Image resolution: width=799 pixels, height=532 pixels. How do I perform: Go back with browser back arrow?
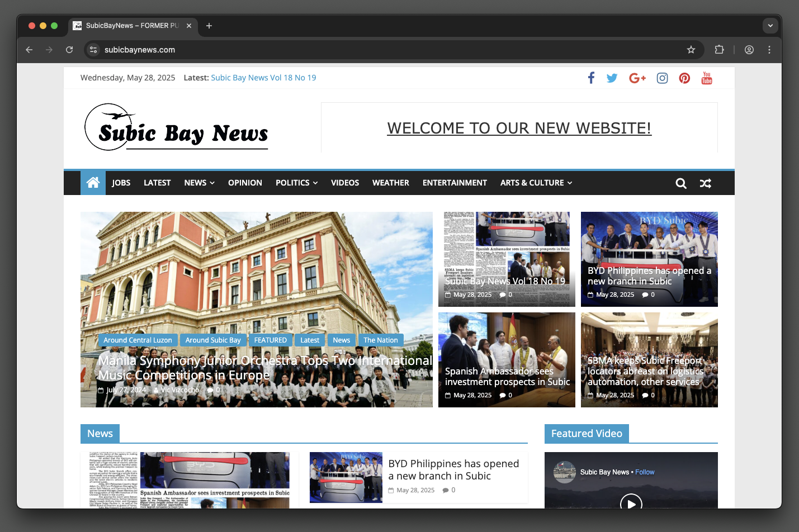tap(29, 50)
